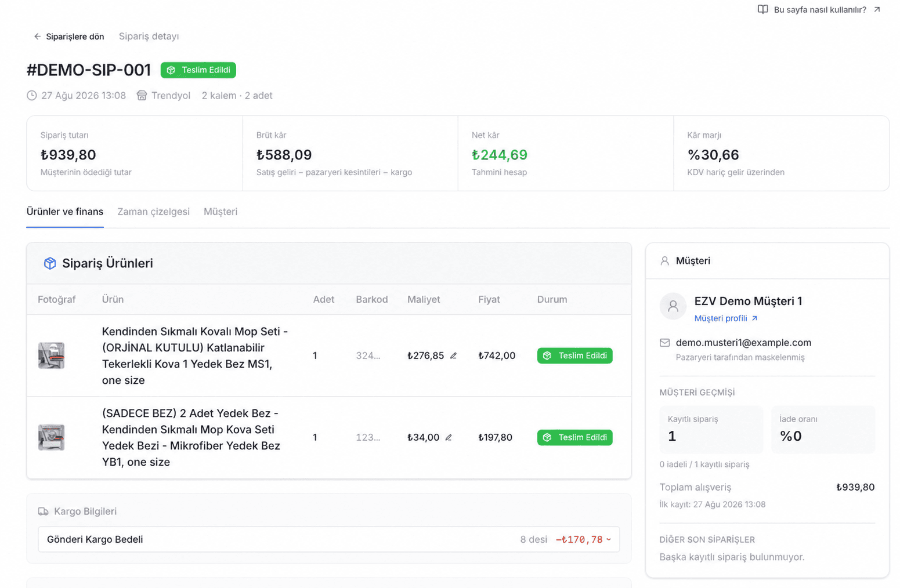Click the external arrow icon beside Müşteri profili
Screen dimensions: 900x588
point(754,318)
